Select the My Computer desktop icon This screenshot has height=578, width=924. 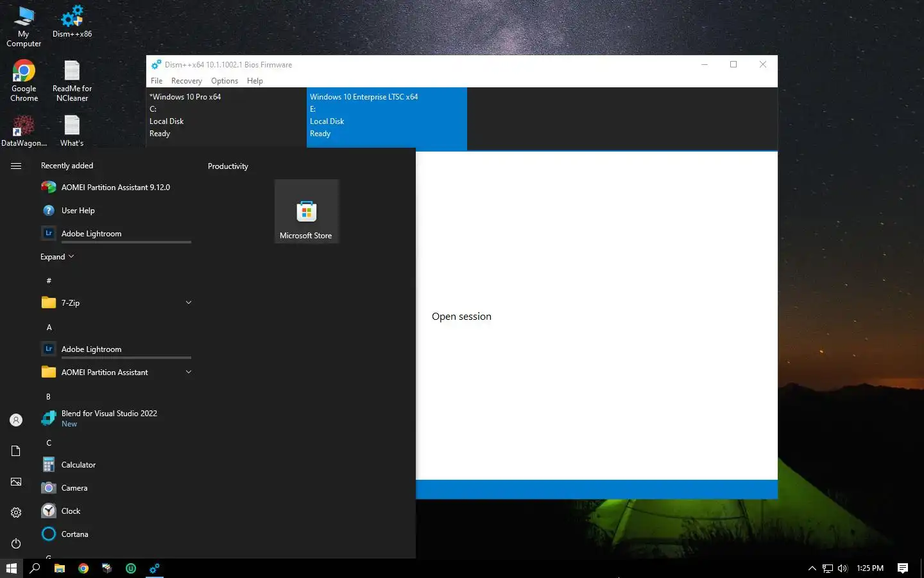(24, 27)
